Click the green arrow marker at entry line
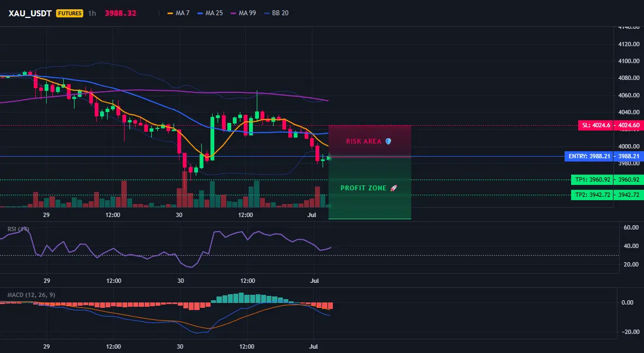644x353 pixels. 329,157
